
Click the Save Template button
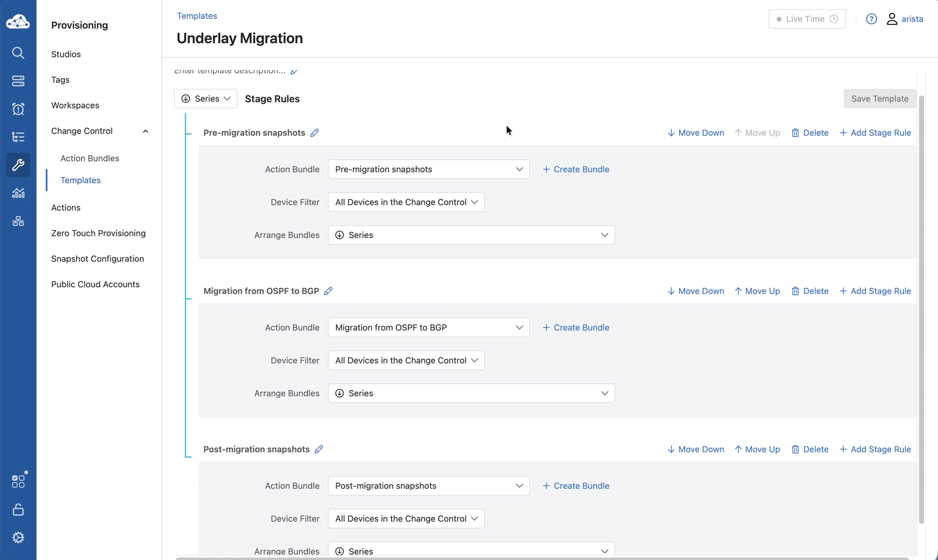pos(880,99)
